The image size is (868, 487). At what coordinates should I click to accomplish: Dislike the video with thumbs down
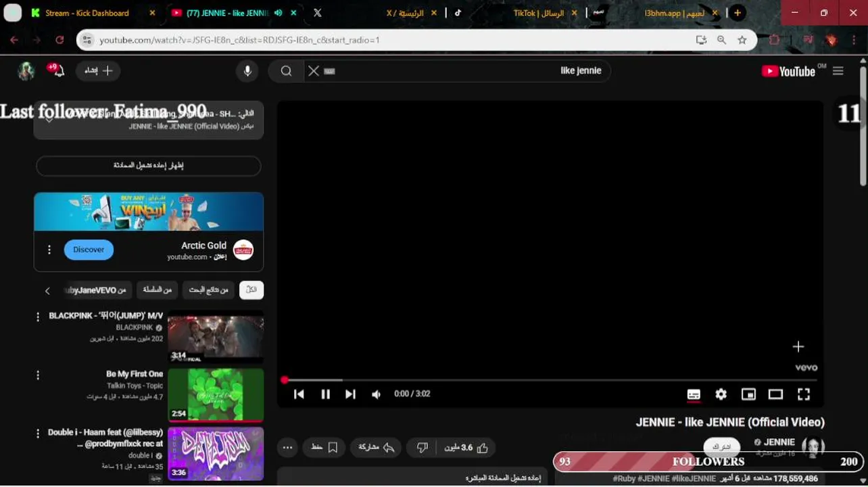point(422,448)
